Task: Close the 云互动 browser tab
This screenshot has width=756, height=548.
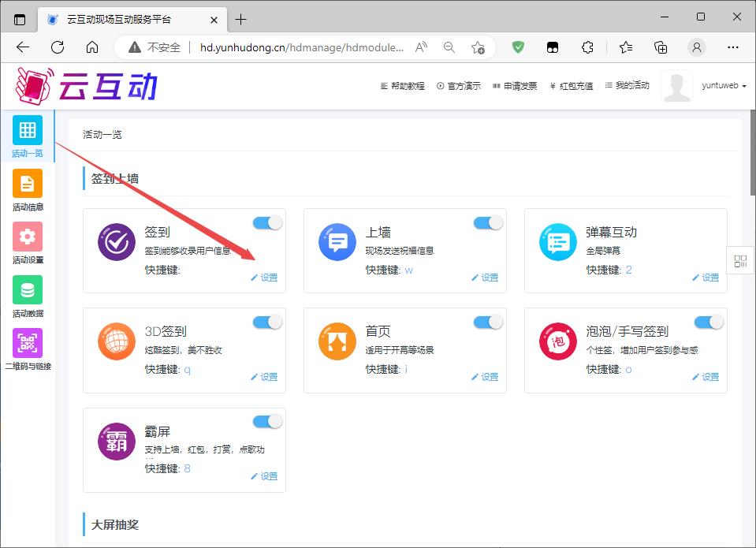Action: click(214, 20)
